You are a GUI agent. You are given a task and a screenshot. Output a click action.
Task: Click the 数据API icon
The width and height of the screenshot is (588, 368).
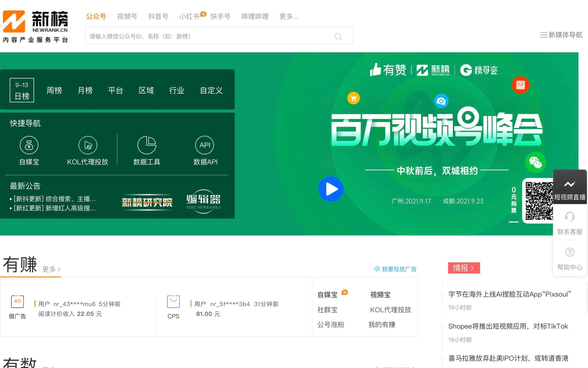205,145
